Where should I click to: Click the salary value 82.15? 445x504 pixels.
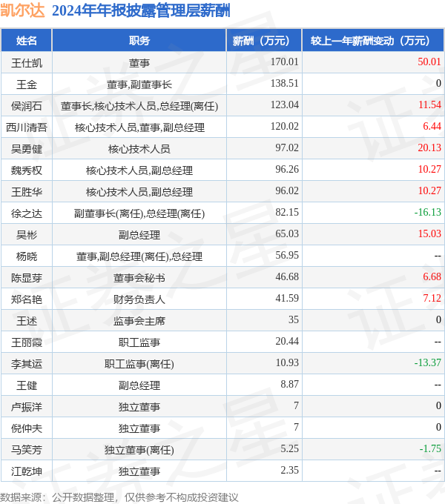(287, 213)
